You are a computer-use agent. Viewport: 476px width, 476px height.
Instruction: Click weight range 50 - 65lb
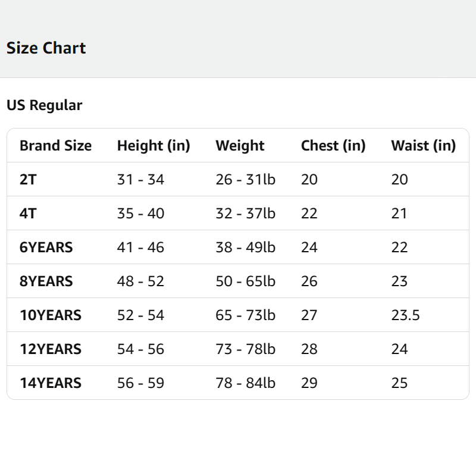[x=245, y=281]
